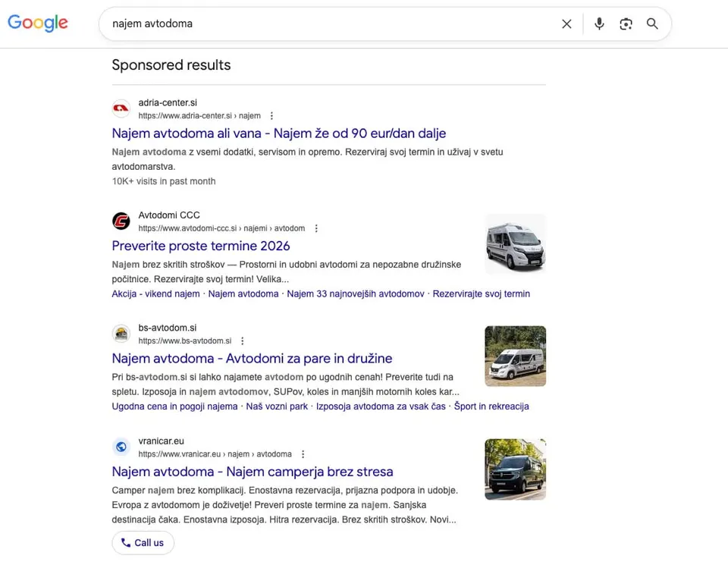Viewport: 728px width, 568px height.
Task: Click the avtodomi-ccc.si URL breadcrumb
Action: pos(221,228)
